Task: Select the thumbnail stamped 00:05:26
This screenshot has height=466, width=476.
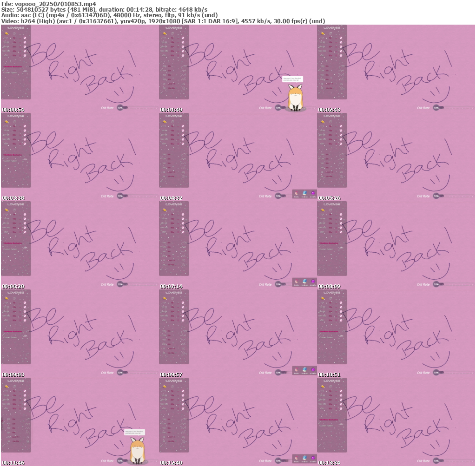Action: 396,157
